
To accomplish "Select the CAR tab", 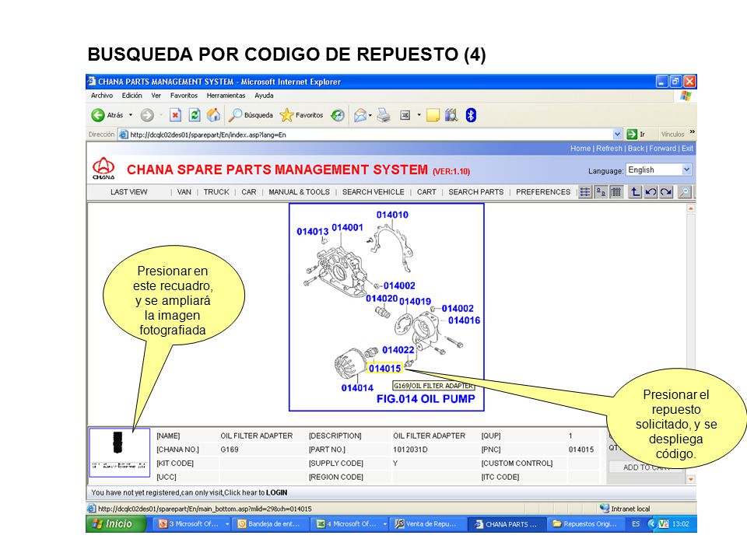I will [249, 192].
